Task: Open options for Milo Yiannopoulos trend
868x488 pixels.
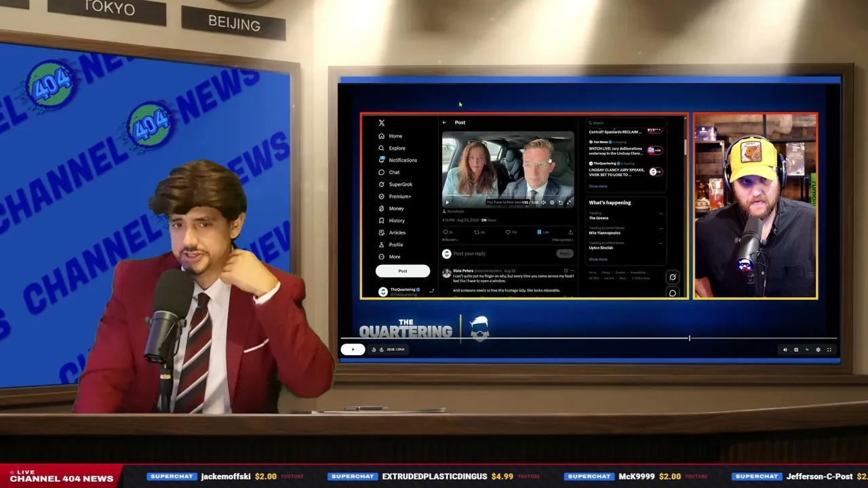Action: pos(661,228)
